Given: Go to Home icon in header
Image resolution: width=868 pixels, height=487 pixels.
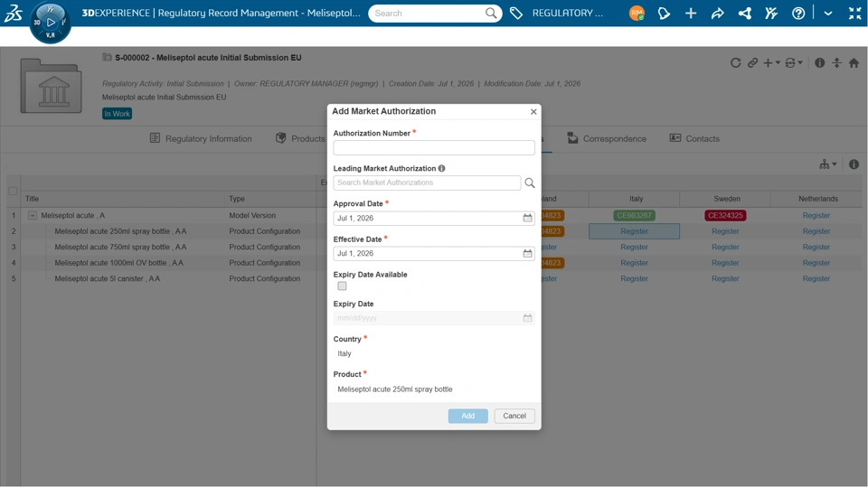Looking at the screenshot, I should pos(854,63).
